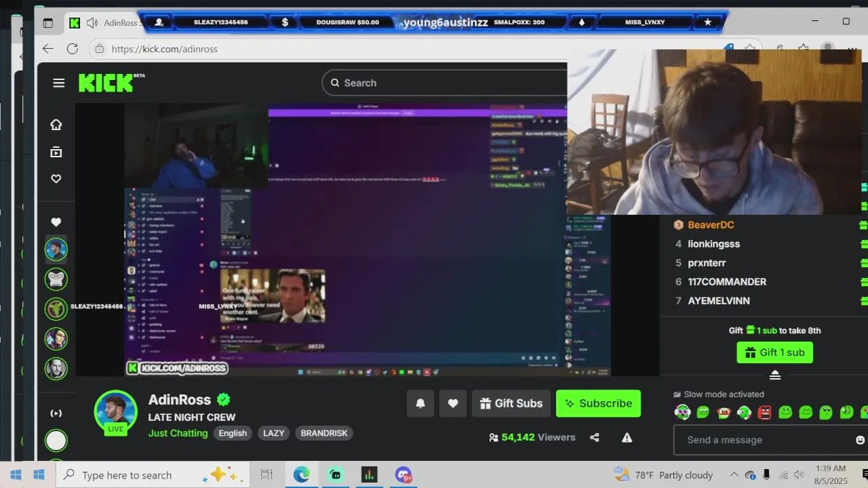
Task: Report the stream via warning triangle icon
Action: pos(627,438)
